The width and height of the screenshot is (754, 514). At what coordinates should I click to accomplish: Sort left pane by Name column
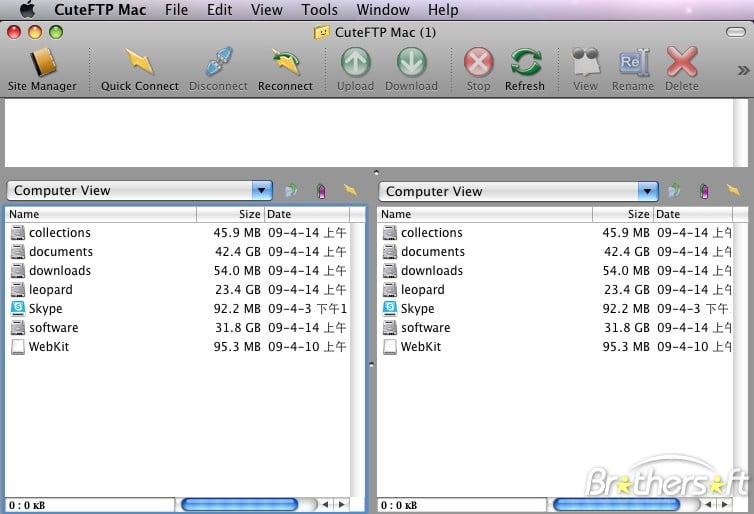click(x=101, y=214)
